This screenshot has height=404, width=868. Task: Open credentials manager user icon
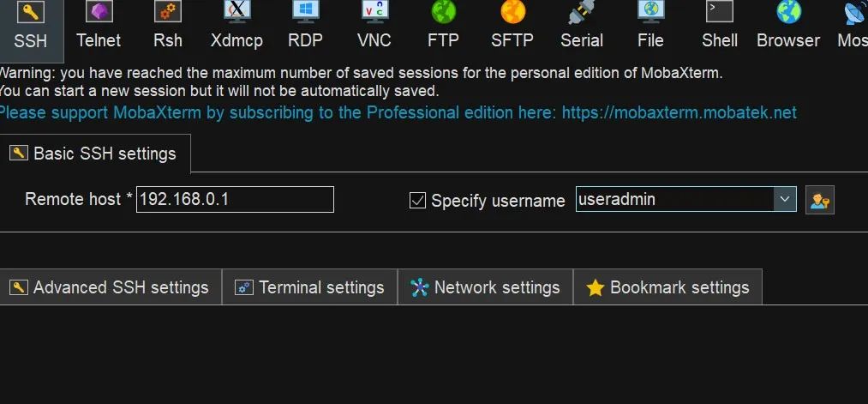coord(820,200)
